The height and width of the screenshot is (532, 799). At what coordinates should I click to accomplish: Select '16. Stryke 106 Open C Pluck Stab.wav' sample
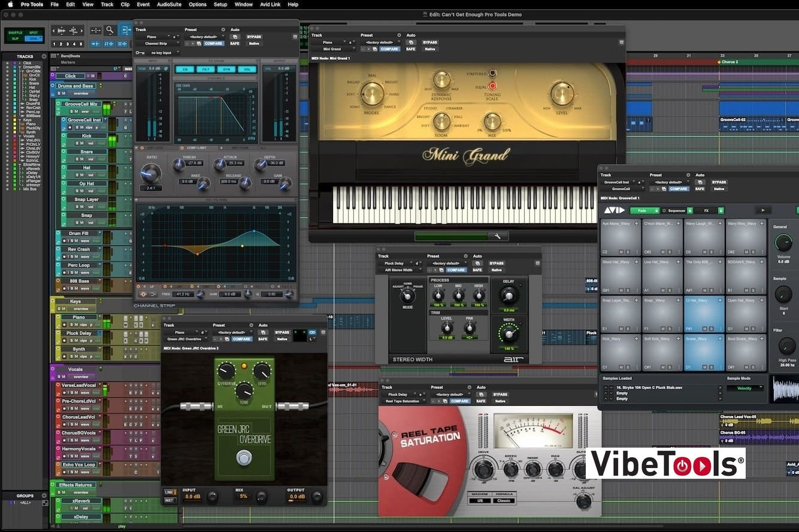[649, 388]
